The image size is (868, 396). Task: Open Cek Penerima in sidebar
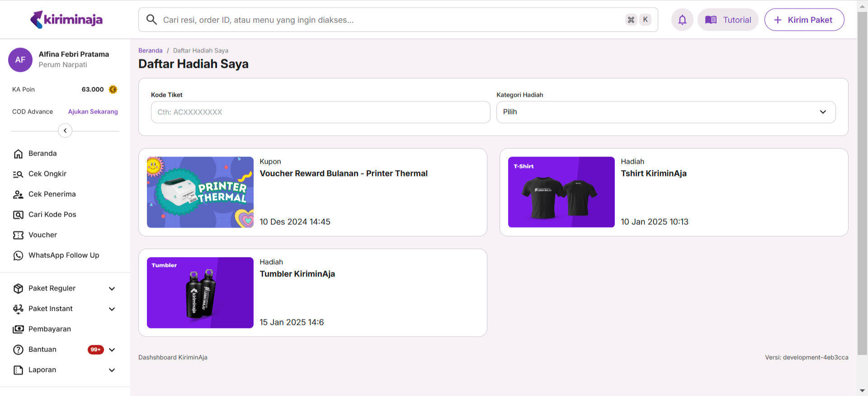click(x=52, y=194)
